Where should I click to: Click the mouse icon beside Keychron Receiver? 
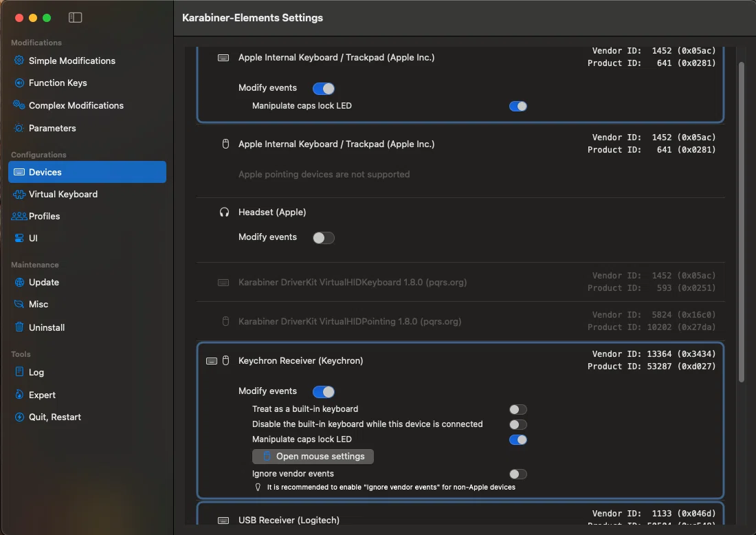pyautogui.click(x=225, y=360)
